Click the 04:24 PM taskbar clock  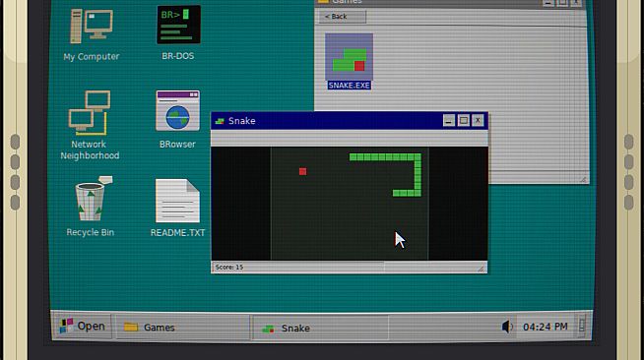tap(545, 327)
